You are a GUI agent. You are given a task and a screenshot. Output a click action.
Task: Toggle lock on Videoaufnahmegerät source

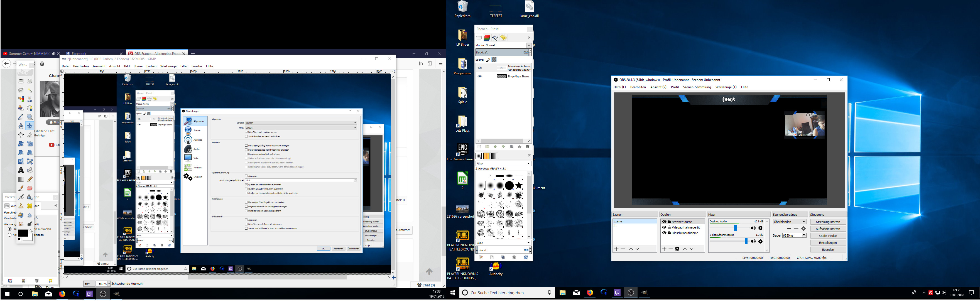(669, 227)
